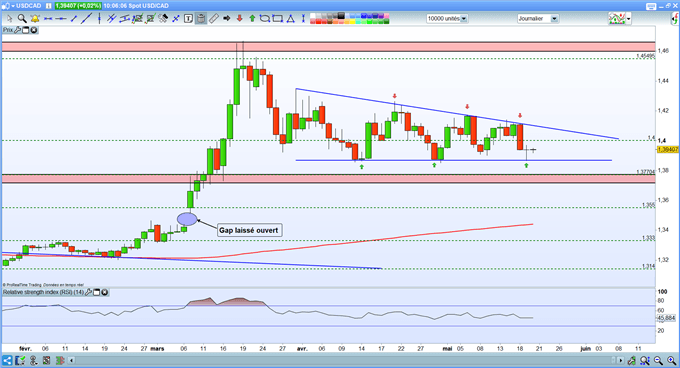Select the rectangle drawing tool
The width and height of the screenshot is (680, 368).
[277, 19]
